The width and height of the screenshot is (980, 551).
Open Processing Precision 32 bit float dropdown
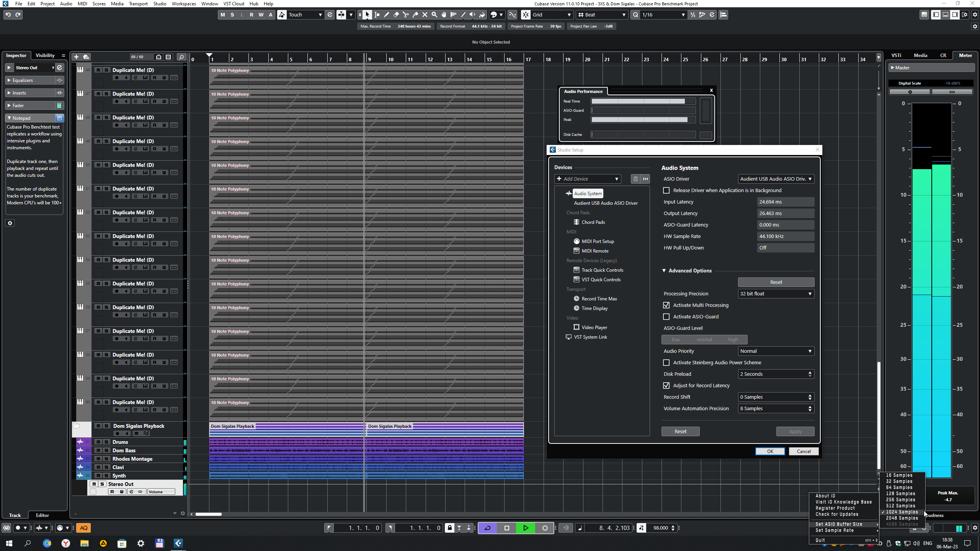pos(776,294)
